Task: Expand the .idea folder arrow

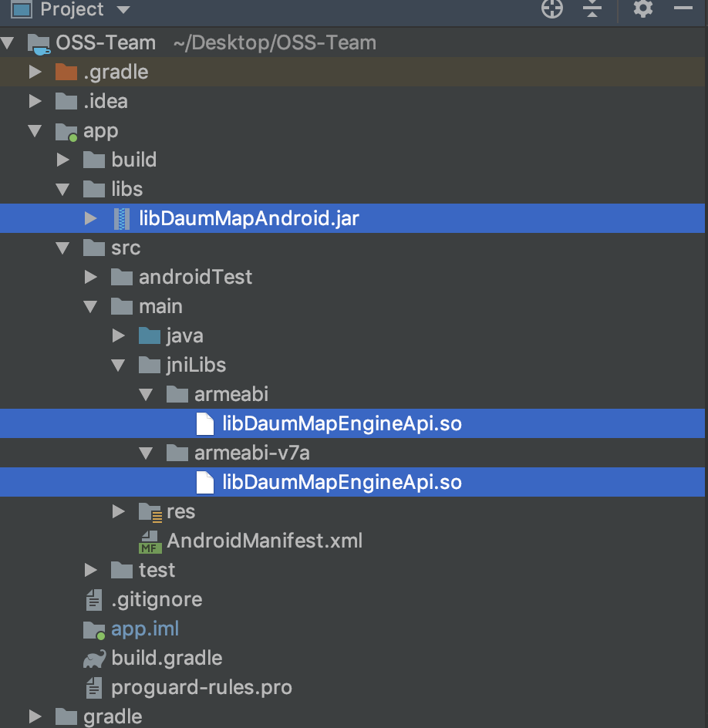Action: (35, 101)
